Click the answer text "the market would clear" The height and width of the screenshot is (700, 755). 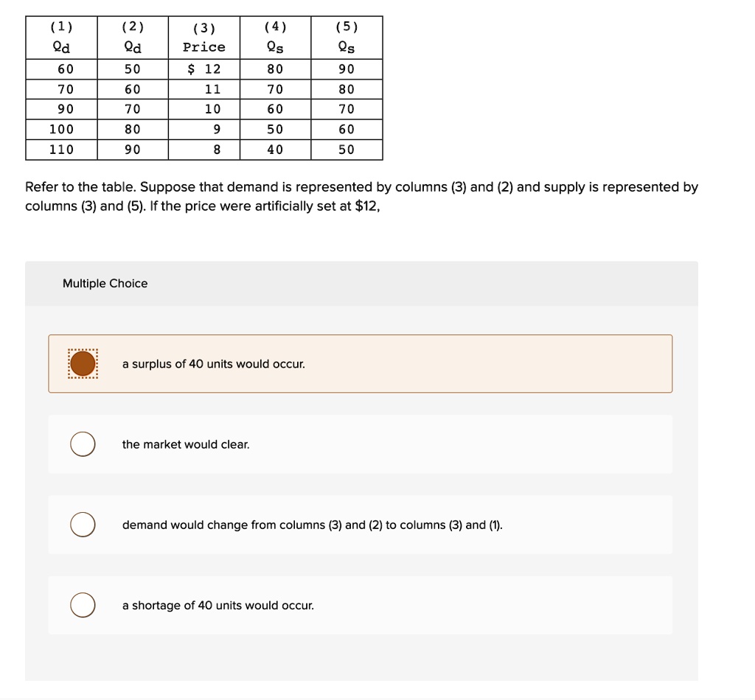tap(185, 444)
